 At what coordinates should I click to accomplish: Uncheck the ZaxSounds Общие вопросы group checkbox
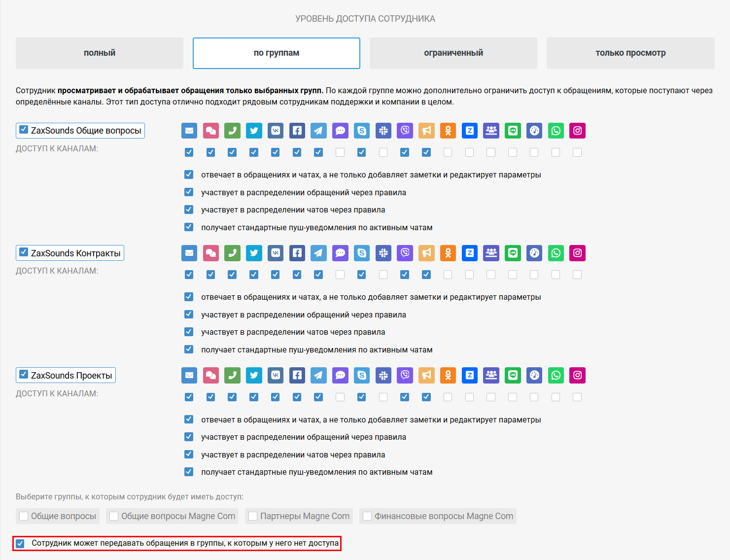click(x=24, y=130)
